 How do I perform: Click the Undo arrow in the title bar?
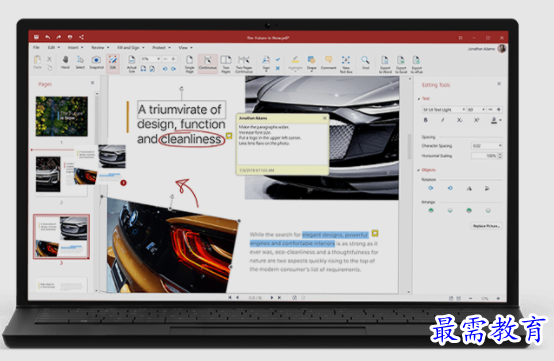[47, 37]
